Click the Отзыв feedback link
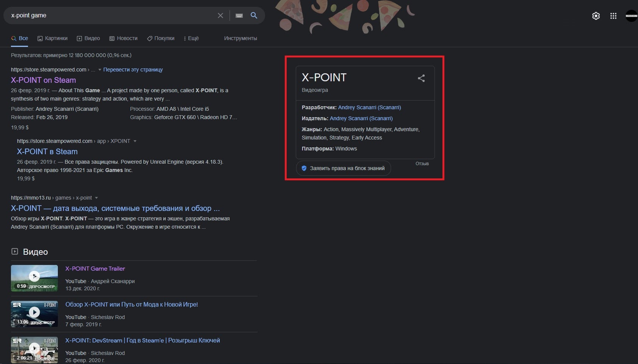Screen dimensions: 638x364 point(422,164)
